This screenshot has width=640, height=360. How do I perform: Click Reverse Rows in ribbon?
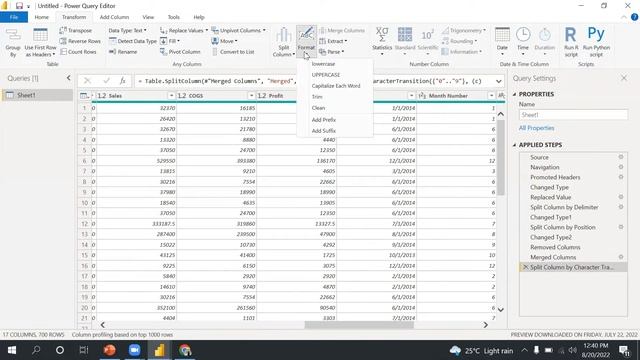[80, 41]
